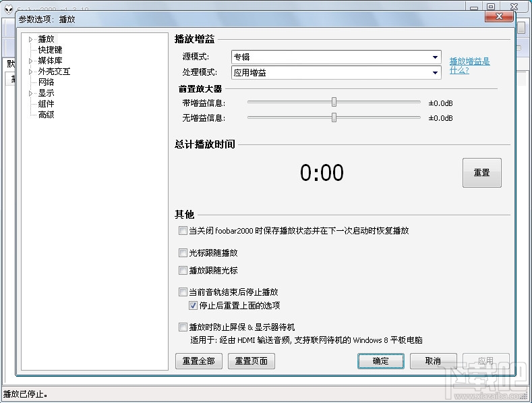Viewport: 532px width, 403px height.
Task: Click the 总计播放时间 section heading
Action: tap(204, 144)
